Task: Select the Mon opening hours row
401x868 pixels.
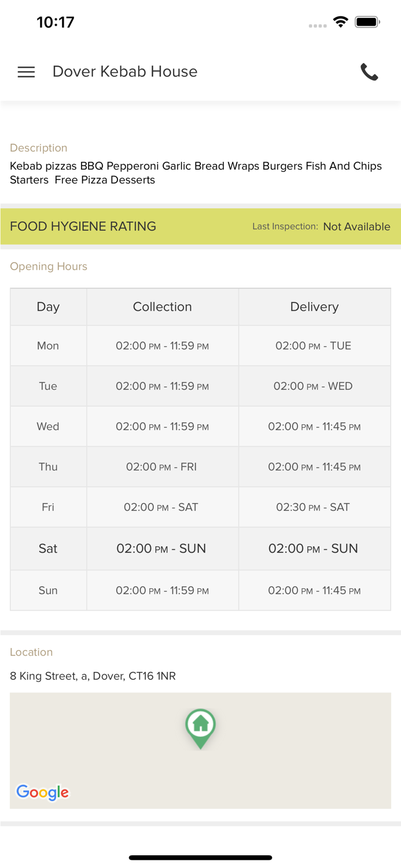Action: (x=48, y=345)
